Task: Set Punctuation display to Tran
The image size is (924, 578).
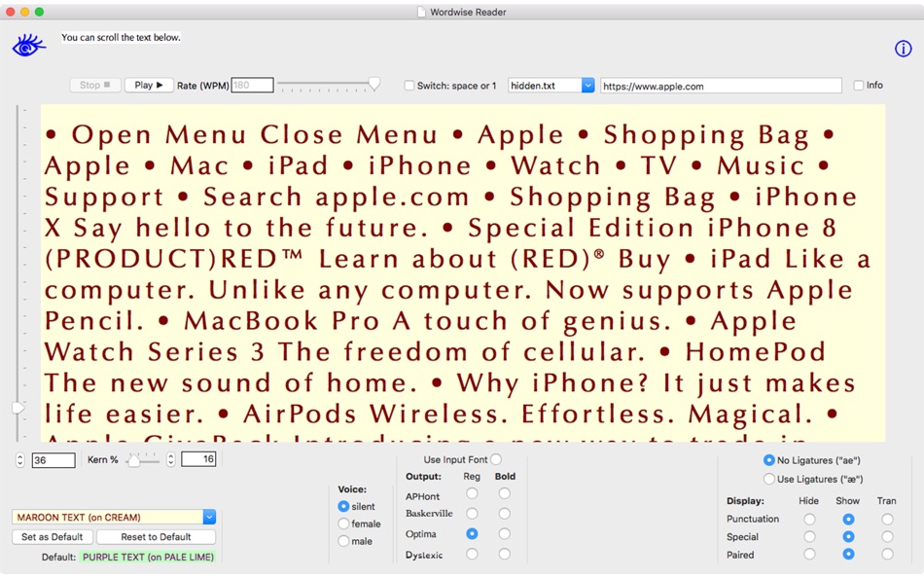Action: (887, 520)
